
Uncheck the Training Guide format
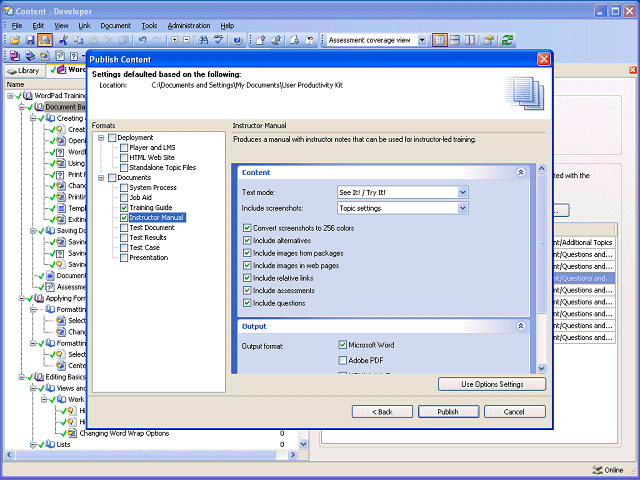tap(124, 207)
